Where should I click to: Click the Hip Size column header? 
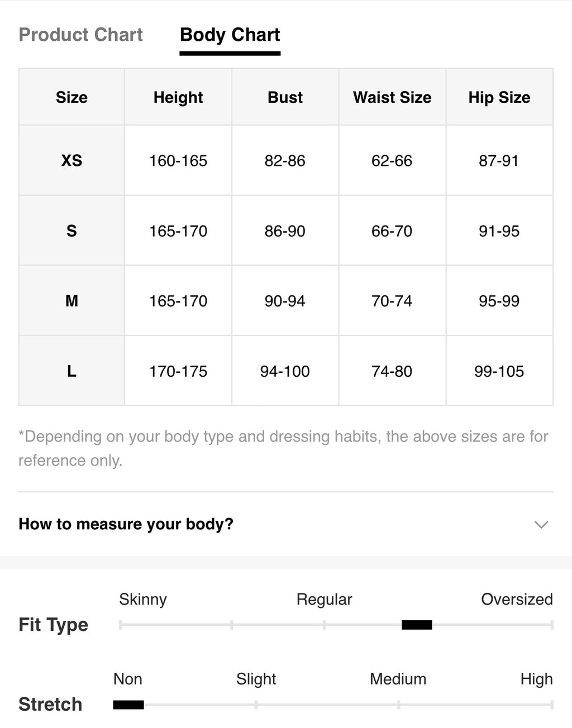coord(499,97)
